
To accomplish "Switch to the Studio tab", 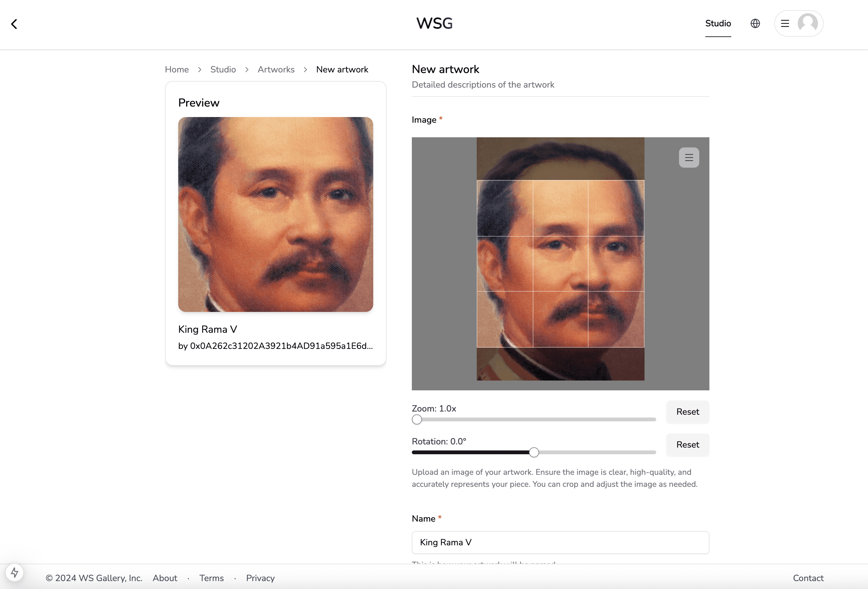I will [x=718, y=23].
